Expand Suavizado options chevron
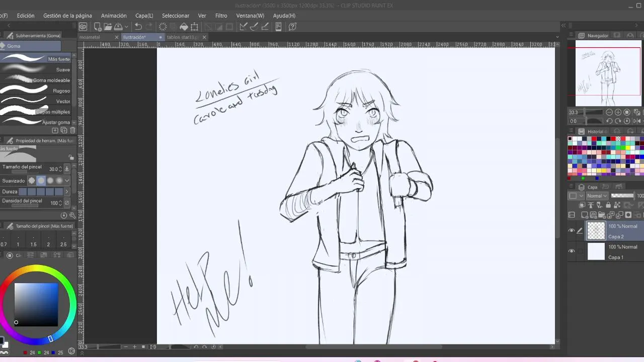The height and width of the screenshot is (362, 644). click(67, 180)
